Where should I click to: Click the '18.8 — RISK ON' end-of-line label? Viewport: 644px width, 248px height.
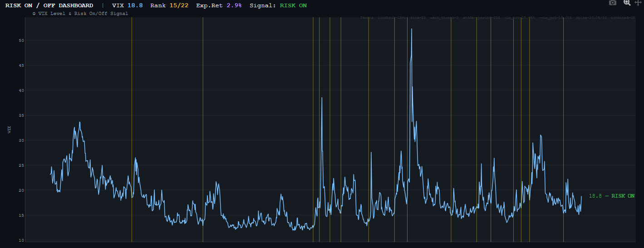[612, 196]
